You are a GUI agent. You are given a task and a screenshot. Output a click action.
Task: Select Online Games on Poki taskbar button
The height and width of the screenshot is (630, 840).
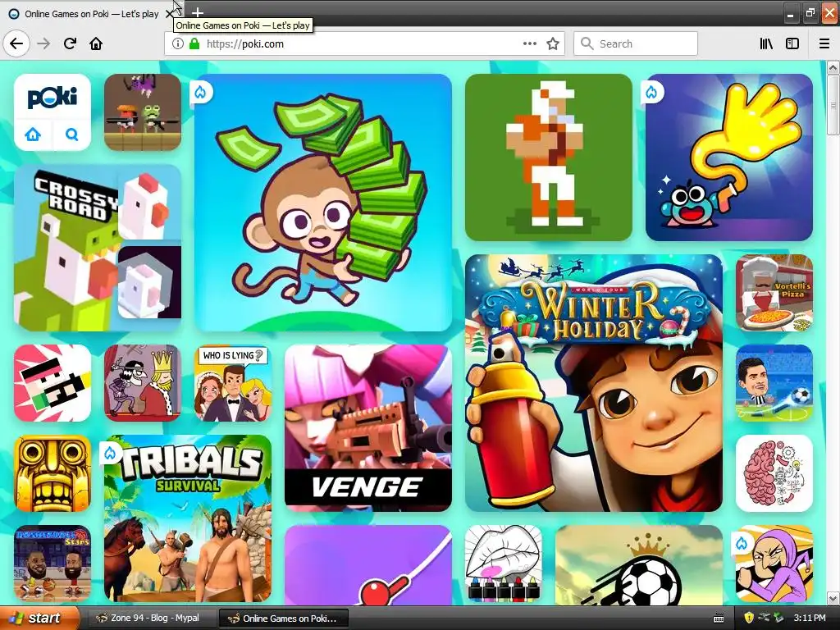point(284,619)
